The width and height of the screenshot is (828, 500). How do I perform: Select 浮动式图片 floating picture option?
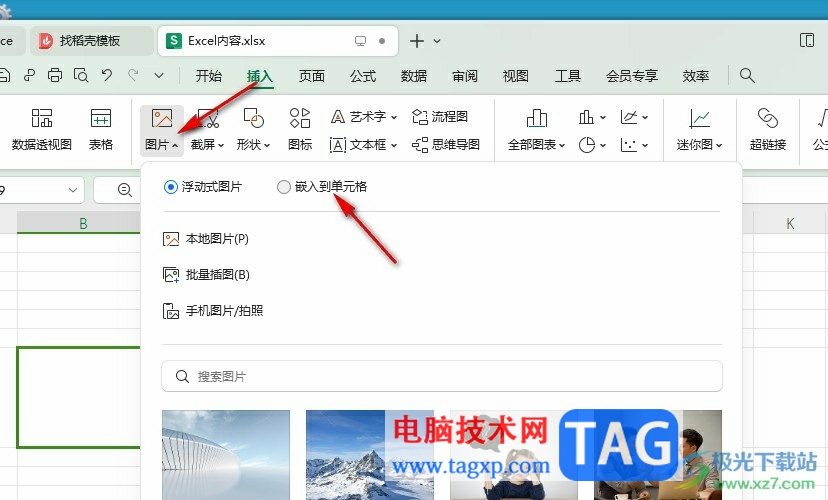click(x=203, y=187)
